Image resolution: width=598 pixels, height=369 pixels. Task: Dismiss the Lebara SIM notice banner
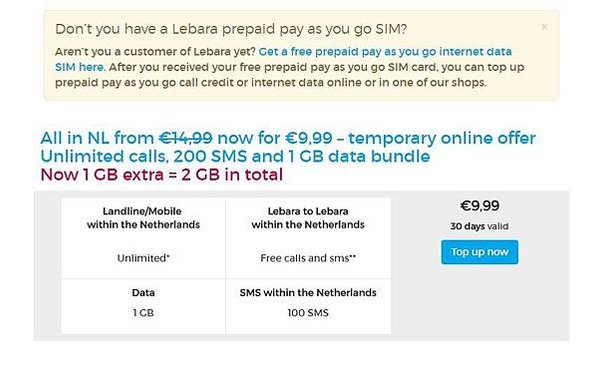(x=544, y=27)
